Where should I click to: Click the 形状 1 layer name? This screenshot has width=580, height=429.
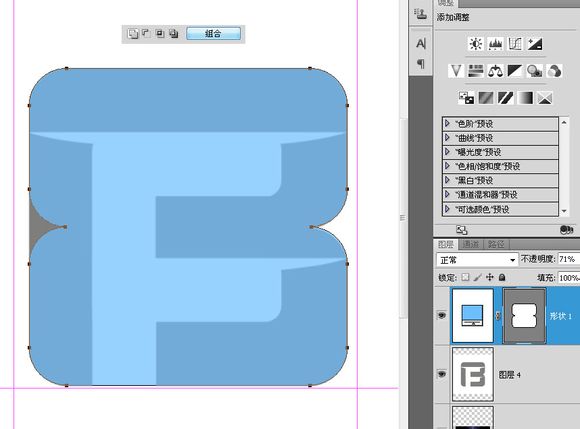(561, 316)
